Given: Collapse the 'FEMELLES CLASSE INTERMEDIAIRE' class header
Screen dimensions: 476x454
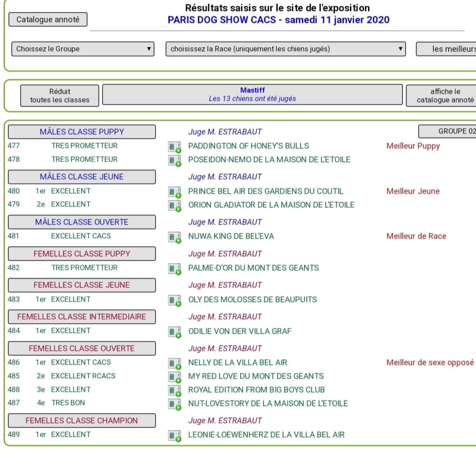Looking at the screenshot, I should (x=82, y=317).
